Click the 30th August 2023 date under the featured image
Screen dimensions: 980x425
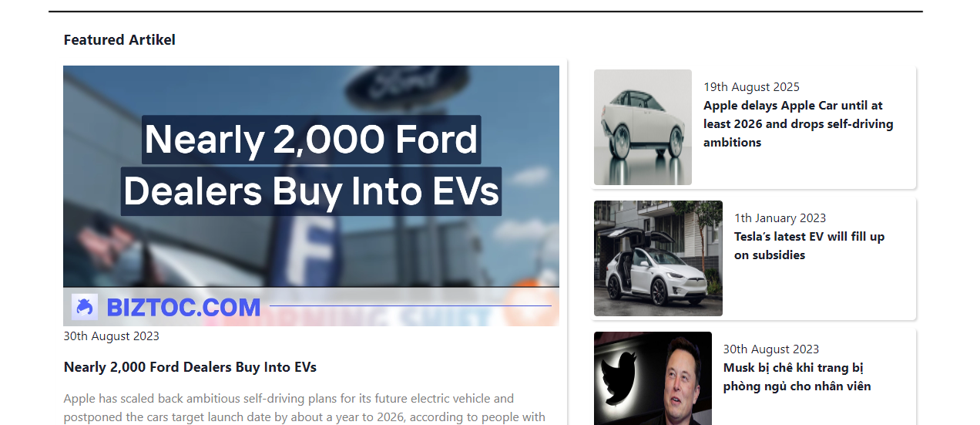point(112,336)
